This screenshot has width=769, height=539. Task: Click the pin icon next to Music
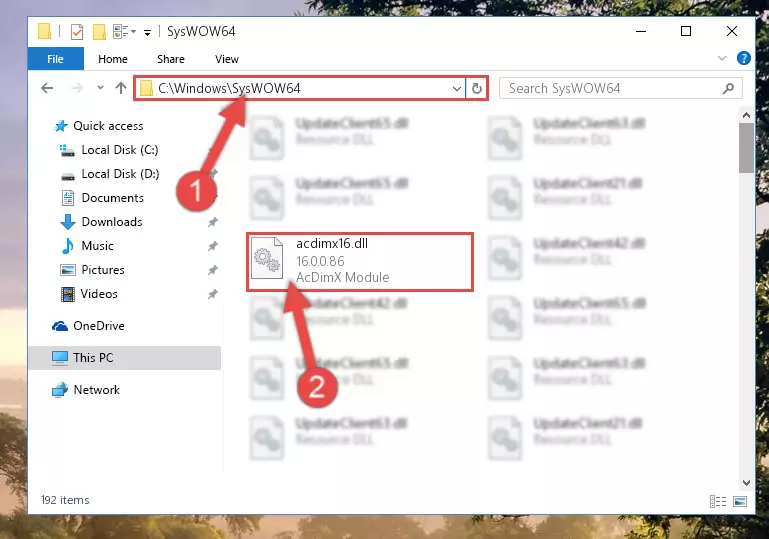click(212, 246)
